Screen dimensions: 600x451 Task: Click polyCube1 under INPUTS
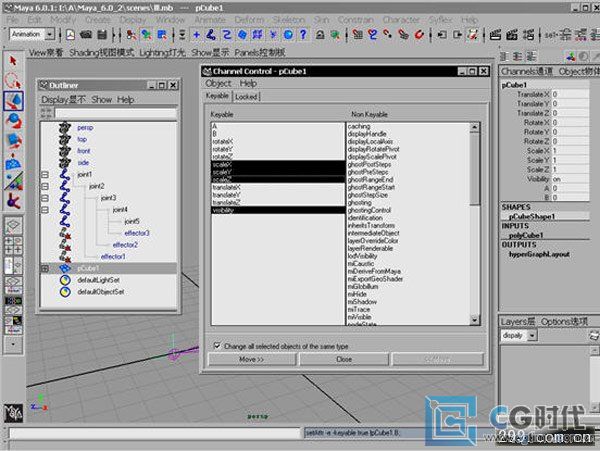point(526,235)
